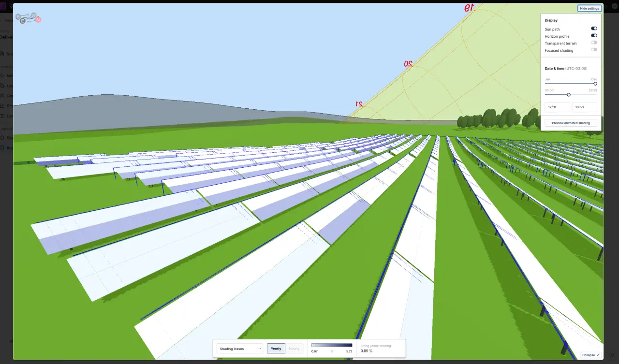619x364 pixels.
Task: Switch to the Hourly view tab
Action: coord(294,349)
